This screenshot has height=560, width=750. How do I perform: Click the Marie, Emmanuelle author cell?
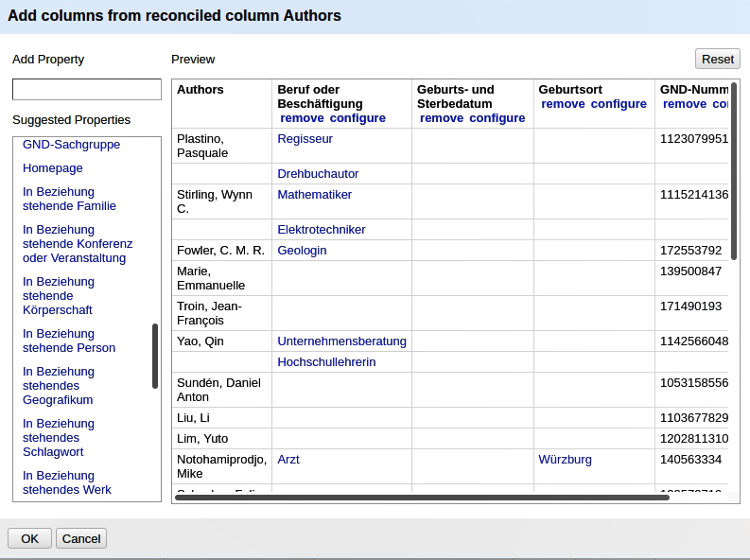222,278
